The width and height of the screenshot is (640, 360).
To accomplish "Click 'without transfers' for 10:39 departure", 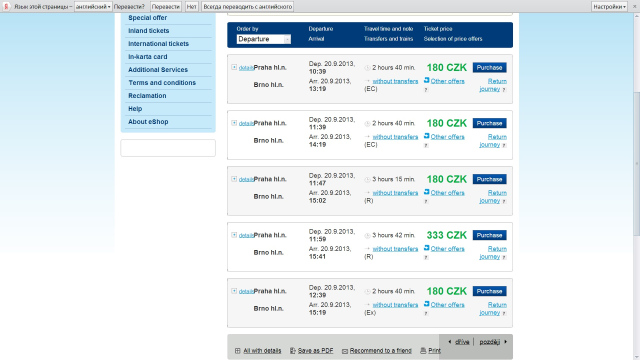I will pyautogui.click(x=395, y=81).
